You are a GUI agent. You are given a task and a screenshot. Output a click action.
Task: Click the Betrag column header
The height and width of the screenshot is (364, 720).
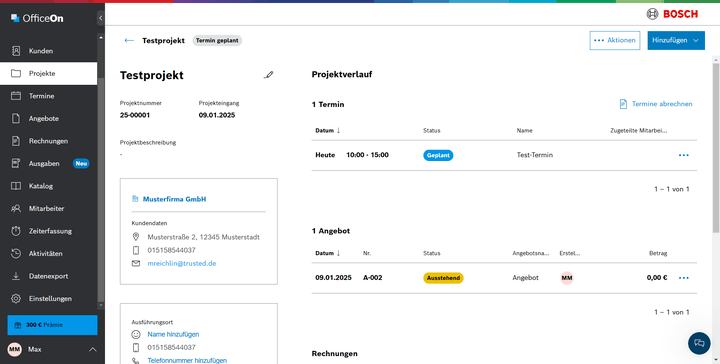[658, 253]
